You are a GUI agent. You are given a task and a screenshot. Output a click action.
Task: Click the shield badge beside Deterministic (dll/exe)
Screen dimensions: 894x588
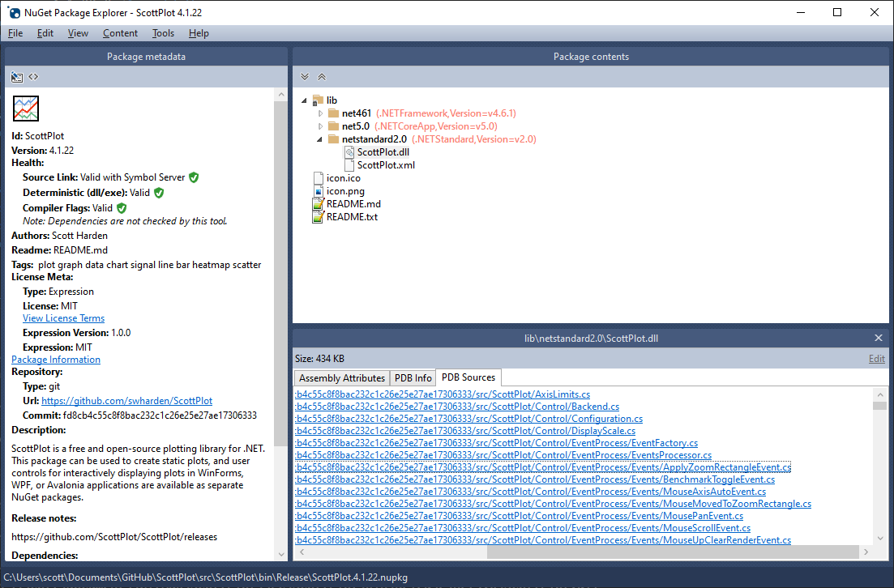click(x=158, y=193)
